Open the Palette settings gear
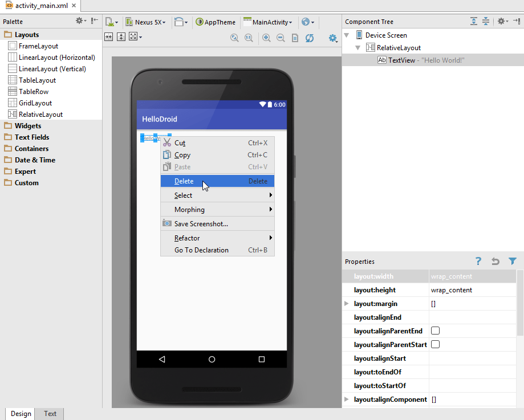This screenshot has height=420, width=524. click(x=81, y=21)
